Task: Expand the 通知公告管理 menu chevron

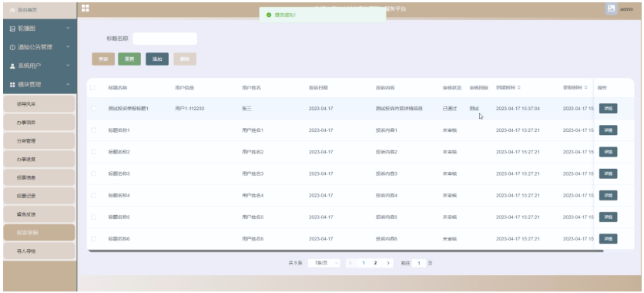Action: pos(69,47)
